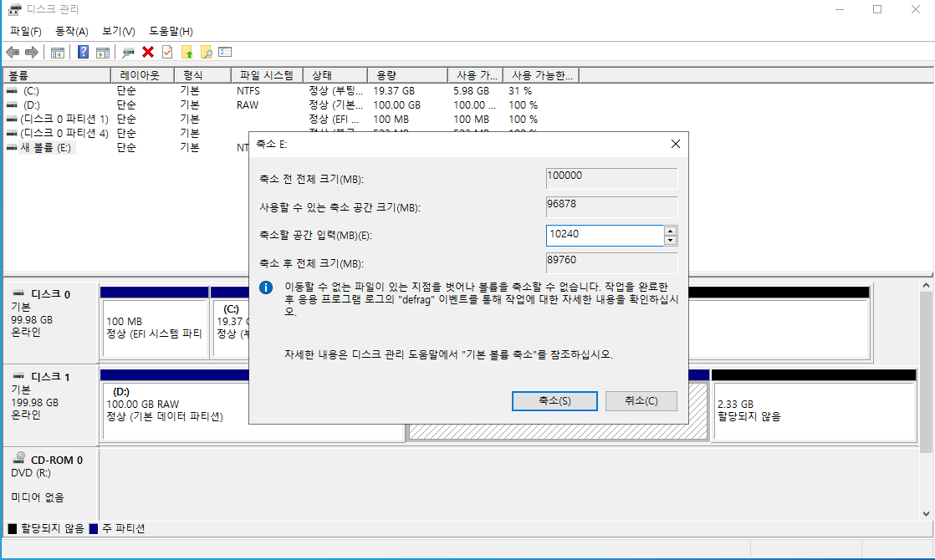Screen dimensions: 935x560
Task: Close the 축소 E: dialog
Action: pyautogui.click(x=675, y=144)
